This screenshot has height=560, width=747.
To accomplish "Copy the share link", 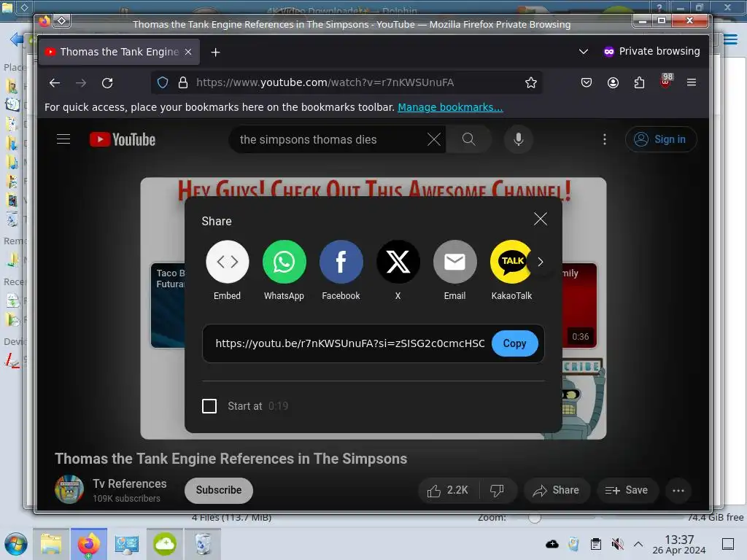I will 514,343.
